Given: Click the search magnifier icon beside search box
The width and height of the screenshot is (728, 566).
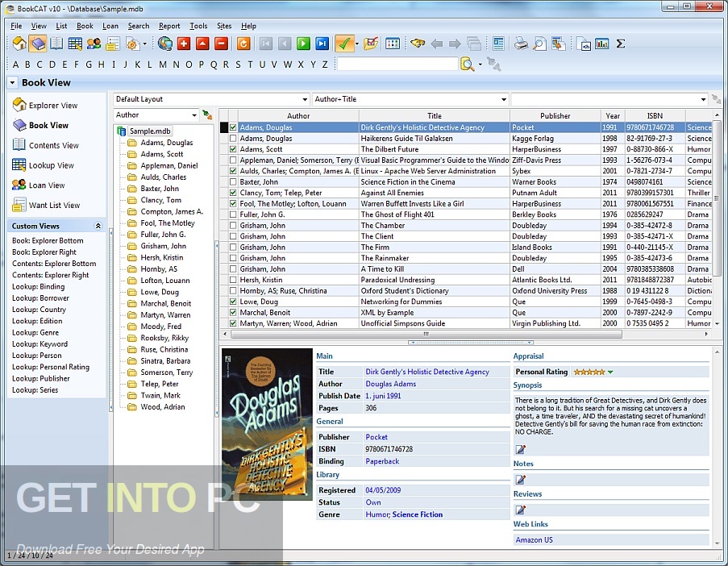Looking at the screenshot, I should click(467, 64).
